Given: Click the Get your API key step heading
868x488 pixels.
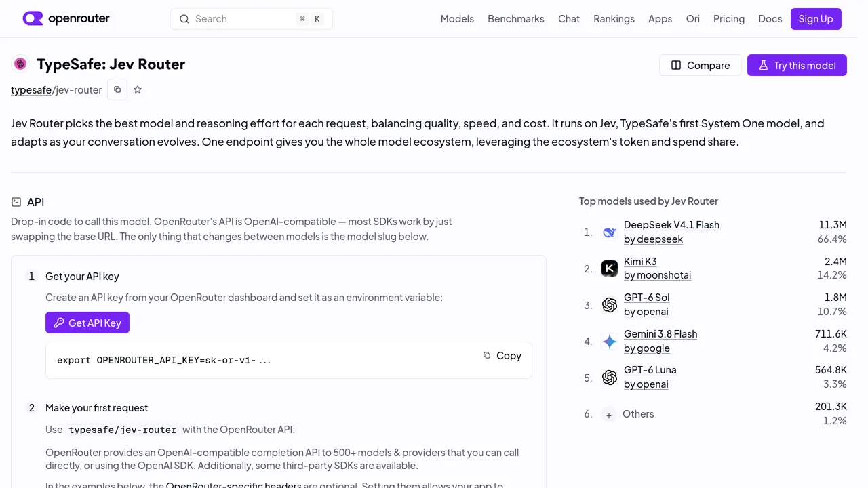Looking at the screenshot, I should (82, 277).
